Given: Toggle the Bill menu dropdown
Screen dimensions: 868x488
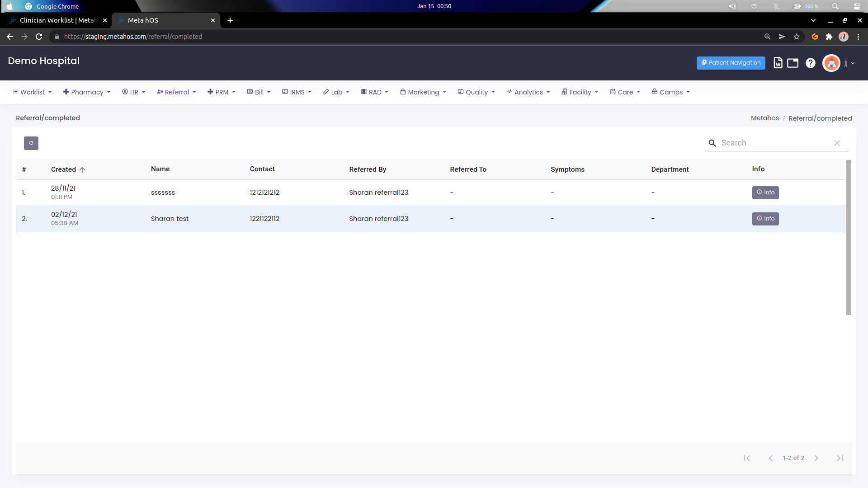Looking at the screenshot, I should (x=259, y=92).
